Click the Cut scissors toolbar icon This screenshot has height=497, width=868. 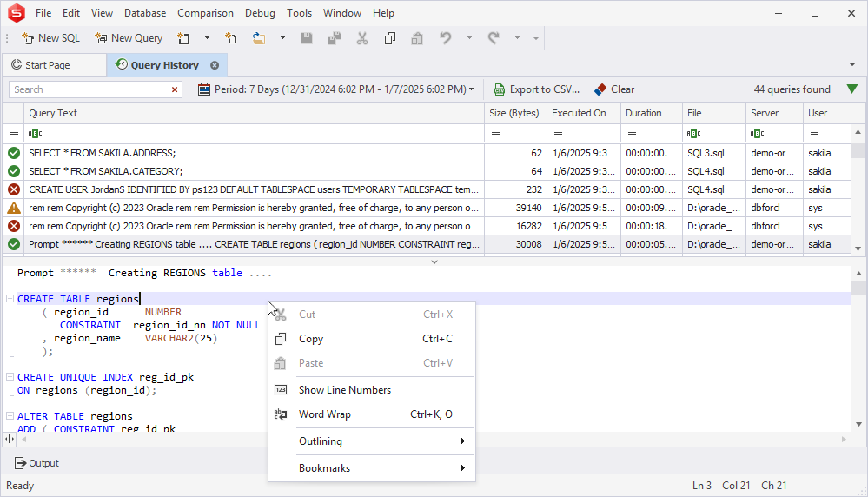point(362,38)
